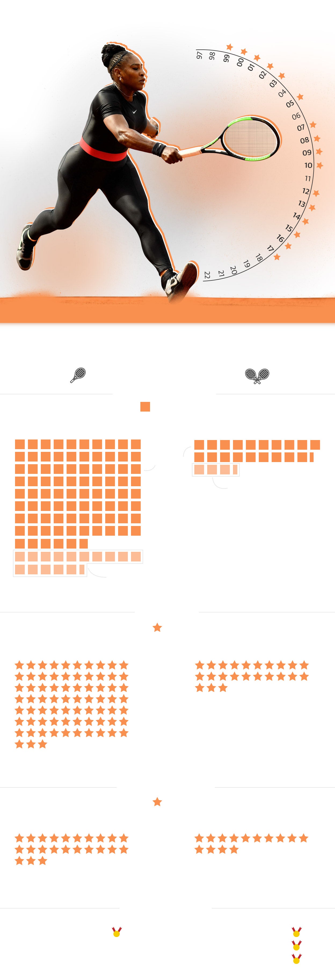Click the crossed double rackets icon
335x980 pixels.
[x=257, y=376]
